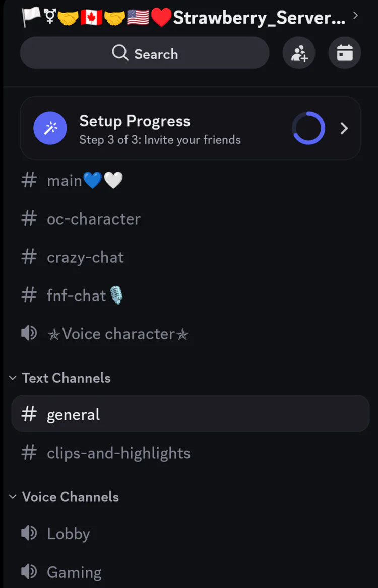
Task: Click the invite members icon
Action: click(x=299, y=53)
